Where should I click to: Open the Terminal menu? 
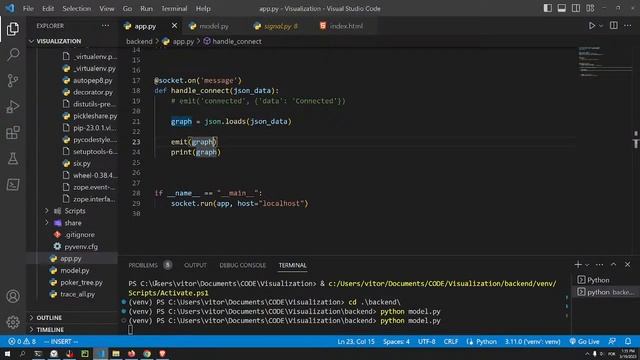(174, 9)
